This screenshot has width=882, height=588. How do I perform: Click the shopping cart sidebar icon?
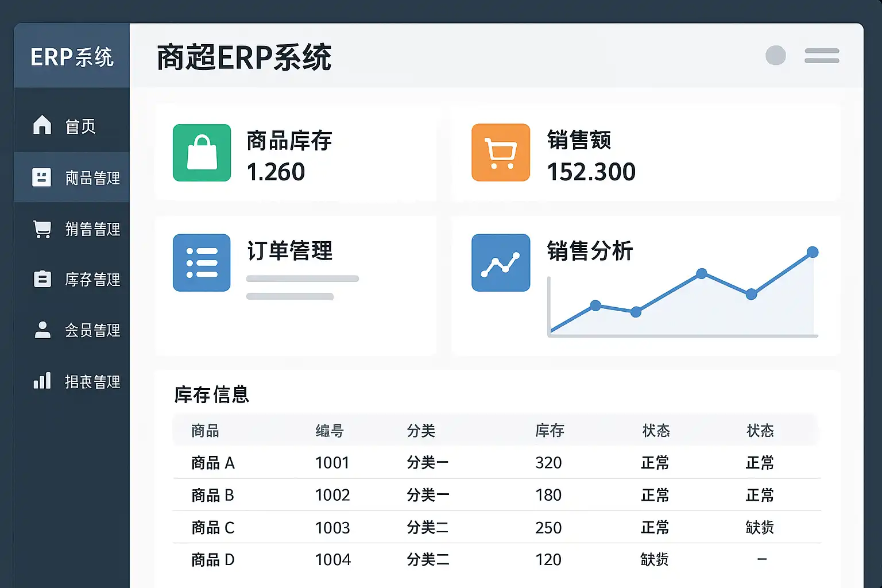[42, 229]
